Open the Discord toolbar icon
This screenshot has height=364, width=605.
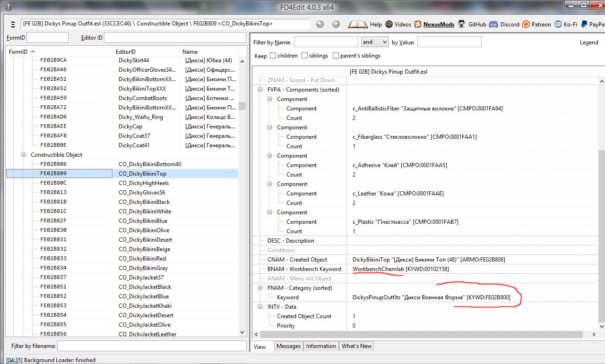(x=493, y=25)
